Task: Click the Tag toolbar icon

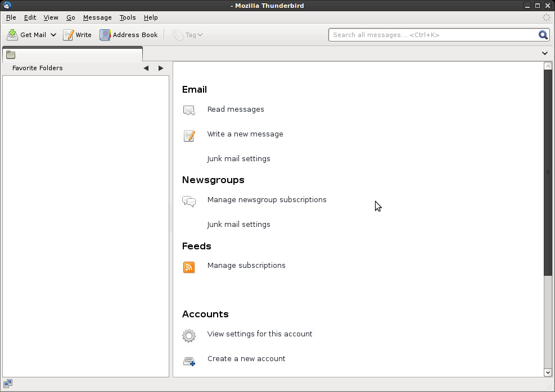Action: click(177, 35)
